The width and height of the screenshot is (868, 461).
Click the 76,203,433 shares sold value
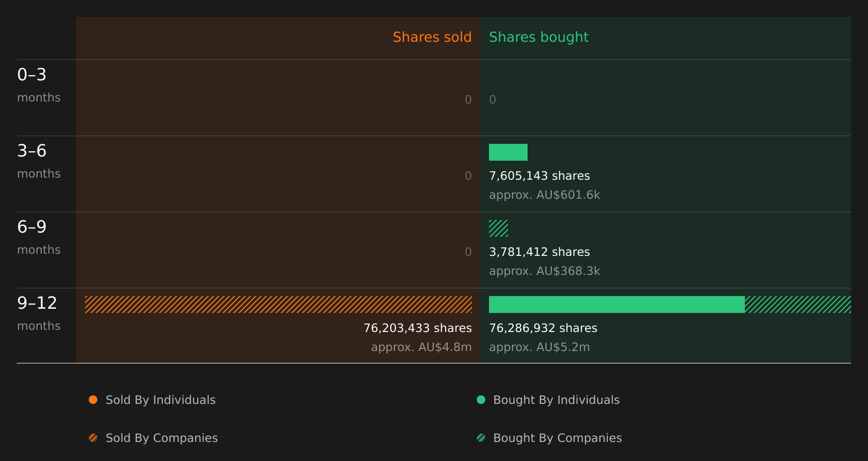point(418,328)
